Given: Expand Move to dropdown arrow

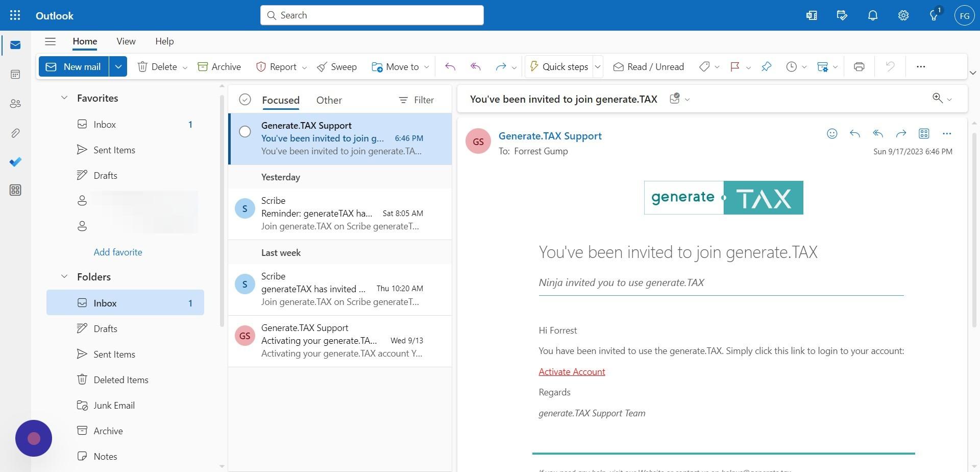Looking at the screenshot, I should click(427, 67).
